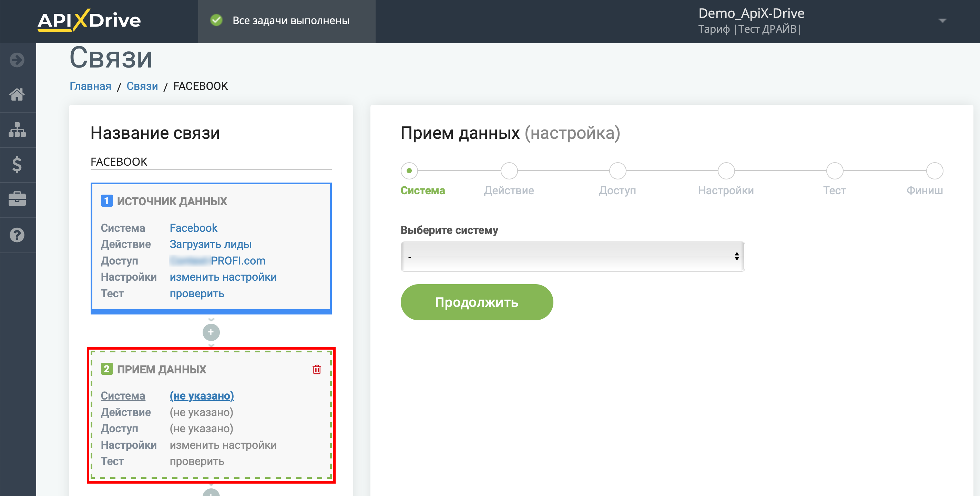The image size is (980, 496).
Task: Click underlined "(не указано)" system link
Action: [202, 395]
